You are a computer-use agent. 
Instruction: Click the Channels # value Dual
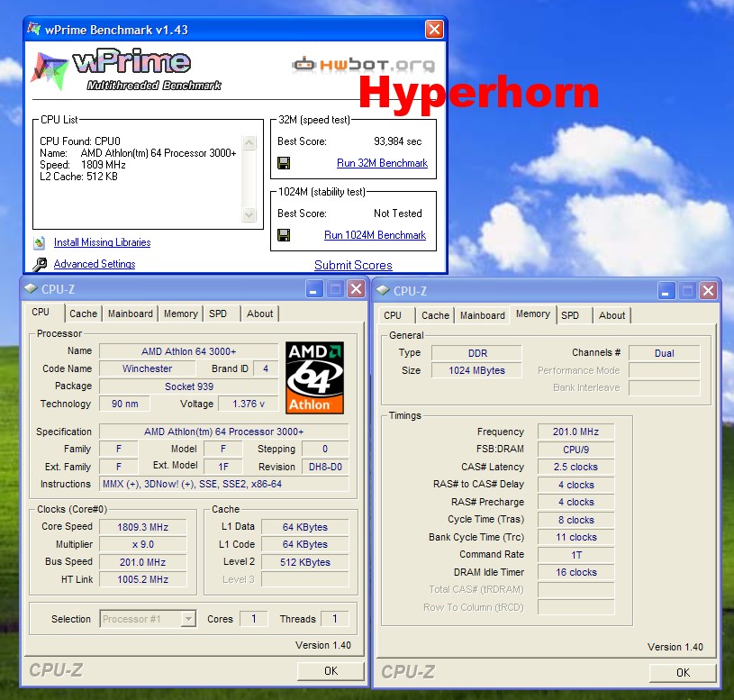665,353
